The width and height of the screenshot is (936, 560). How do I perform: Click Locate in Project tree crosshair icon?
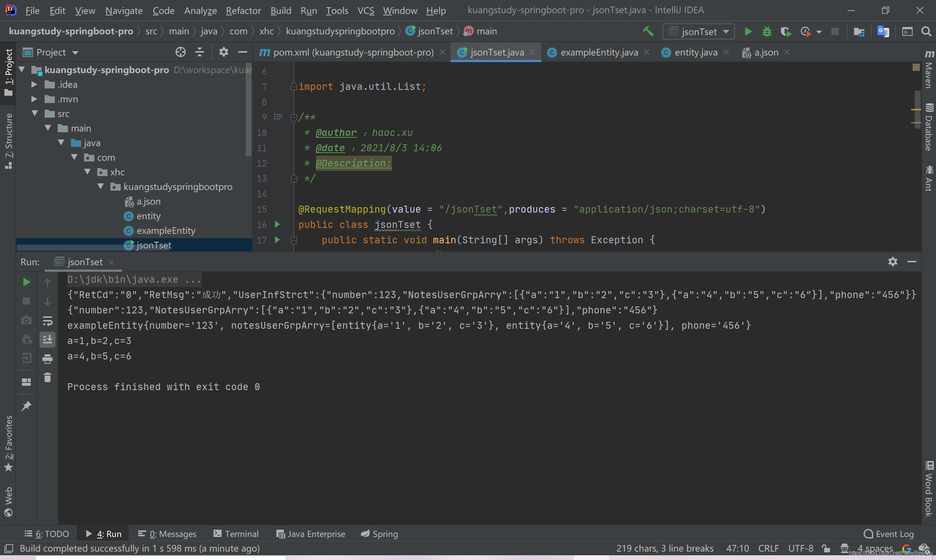(x=181, y=52)
